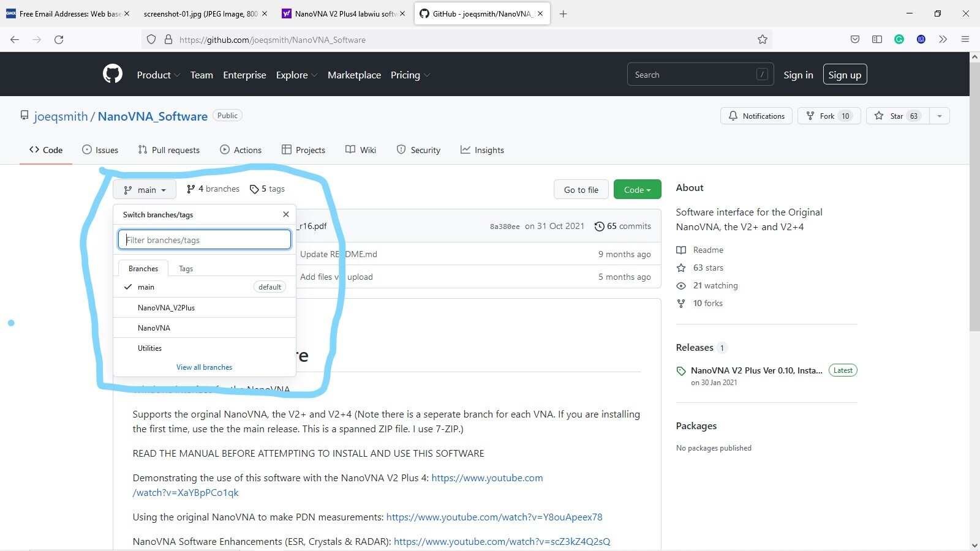Screen dimensions: 980x551
Task: Fork the repository
Action: point(829,116)
